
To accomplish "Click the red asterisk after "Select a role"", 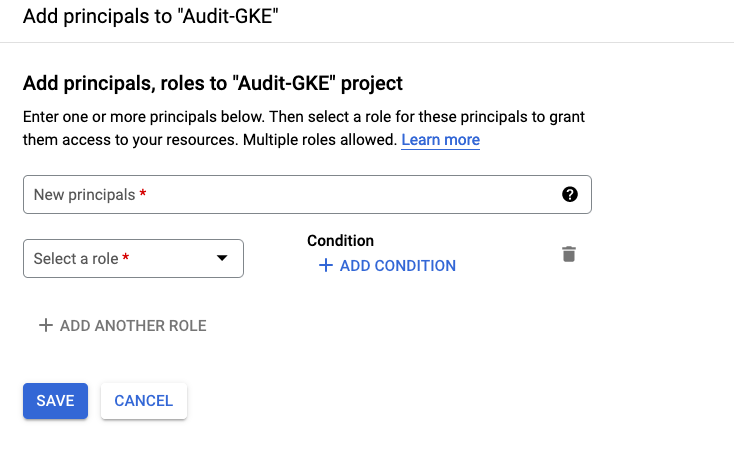I will point(126,258).
